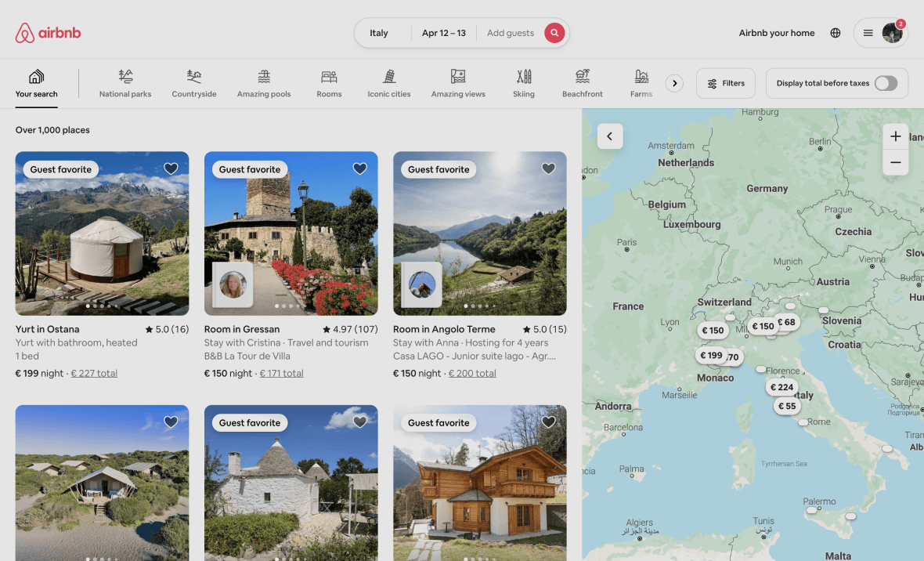Click host Cristina's avatar on Gressan listing
The width and height of the screenshot is (924, 561).
233,285
